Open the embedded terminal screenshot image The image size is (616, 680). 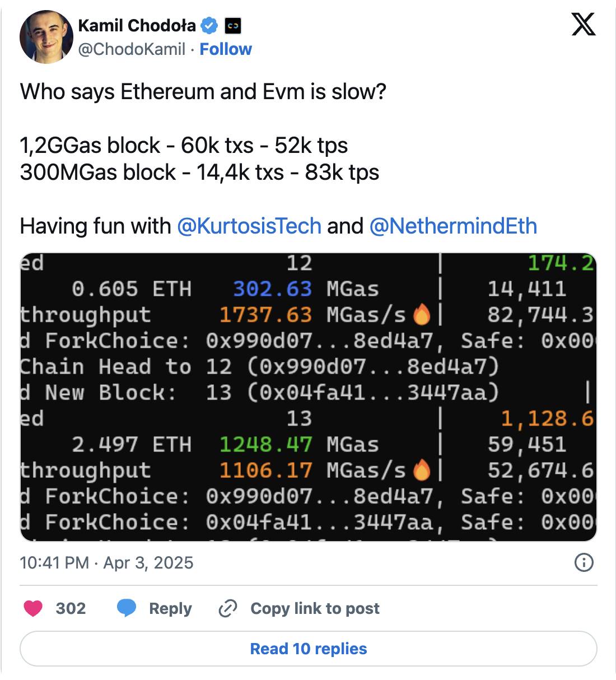(x=308, y=397)
